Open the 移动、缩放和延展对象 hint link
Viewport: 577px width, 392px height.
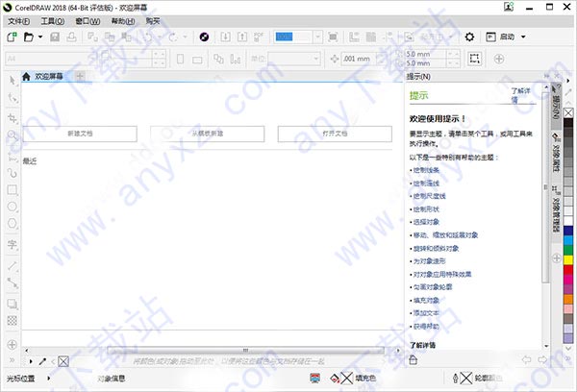pyautogui.click(x=445, y=235)
